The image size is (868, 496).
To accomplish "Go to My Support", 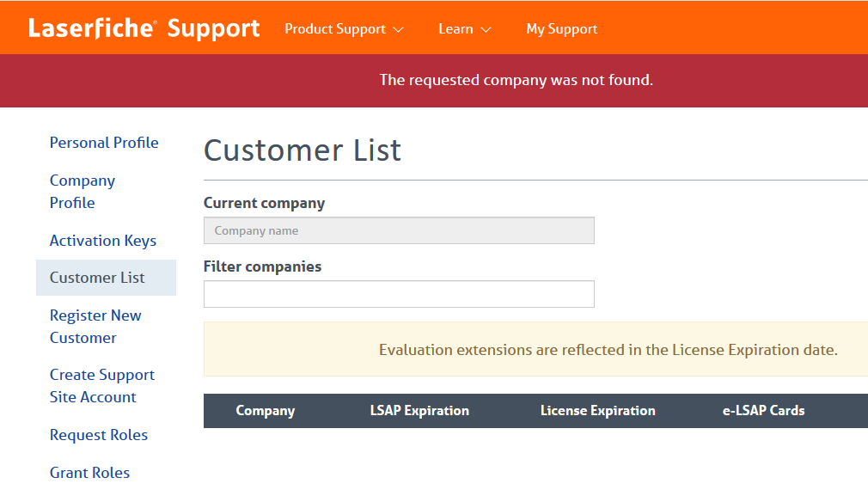I will tap(562, 28).
